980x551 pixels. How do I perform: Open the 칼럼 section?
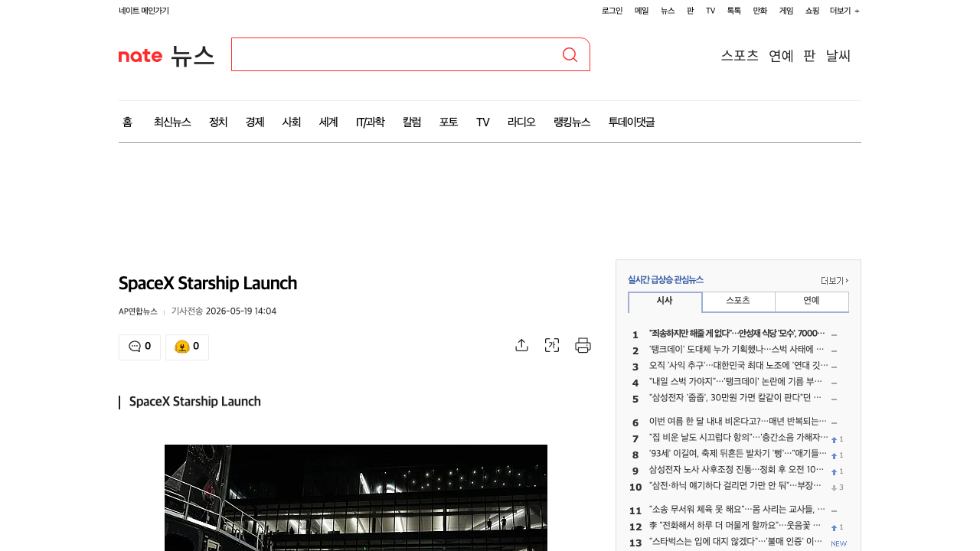pyautogui.click(x=412, y=122)
